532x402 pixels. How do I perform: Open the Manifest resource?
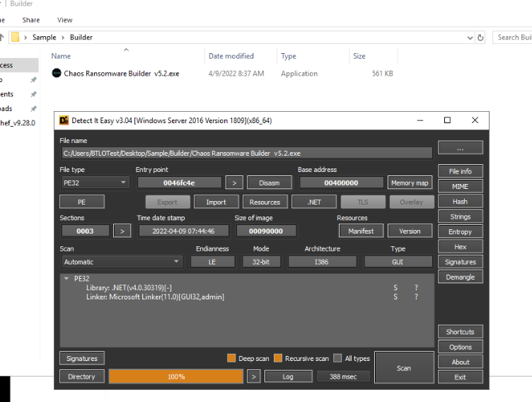(361, 231)
